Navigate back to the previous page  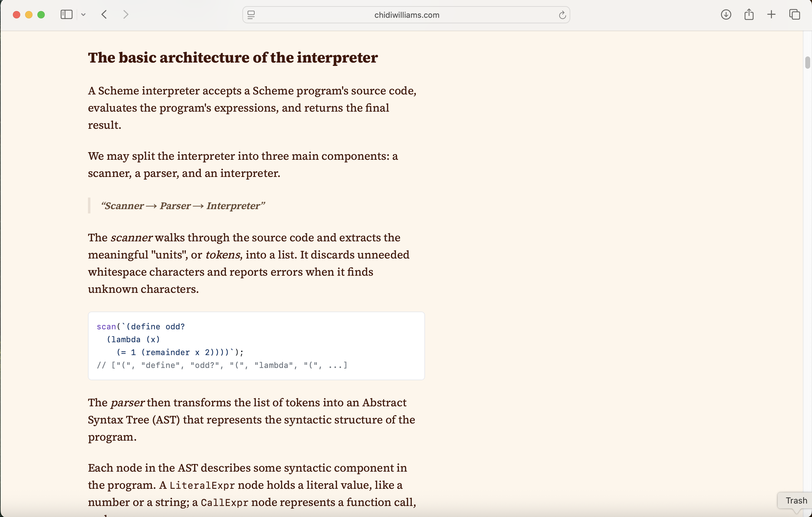104,14
